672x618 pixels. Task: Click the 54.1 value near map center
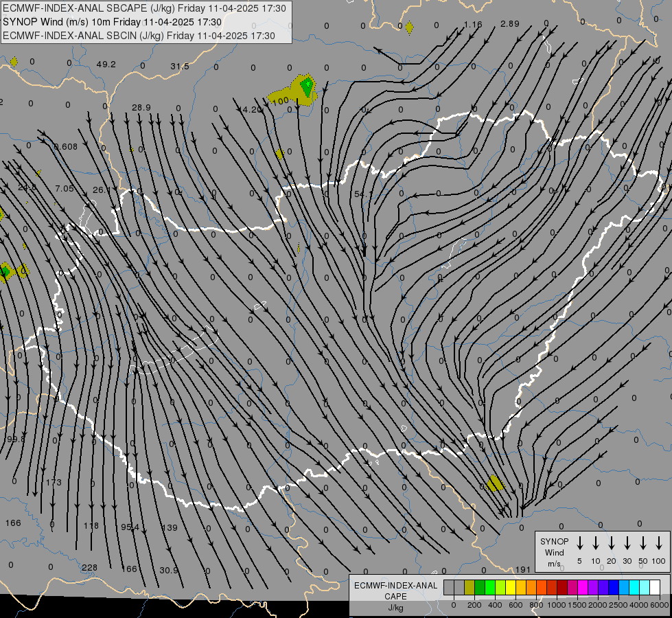point(363,194)
